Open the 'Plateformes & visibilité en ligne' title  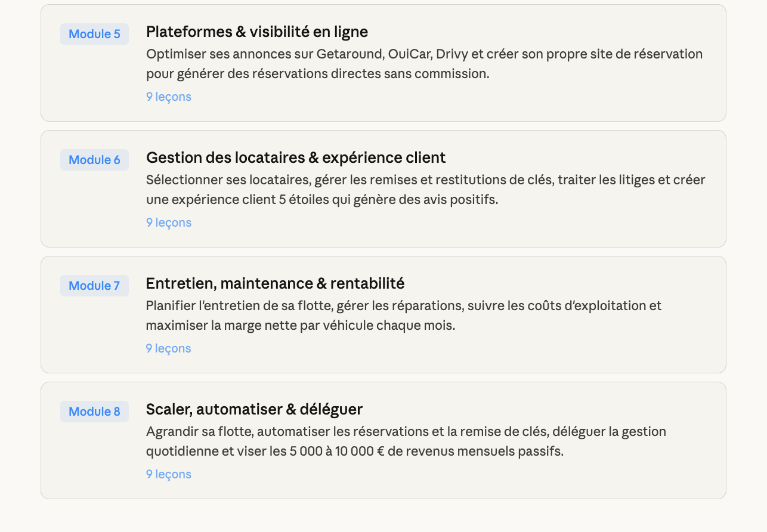pyautogui.click(x=256, y=32)
